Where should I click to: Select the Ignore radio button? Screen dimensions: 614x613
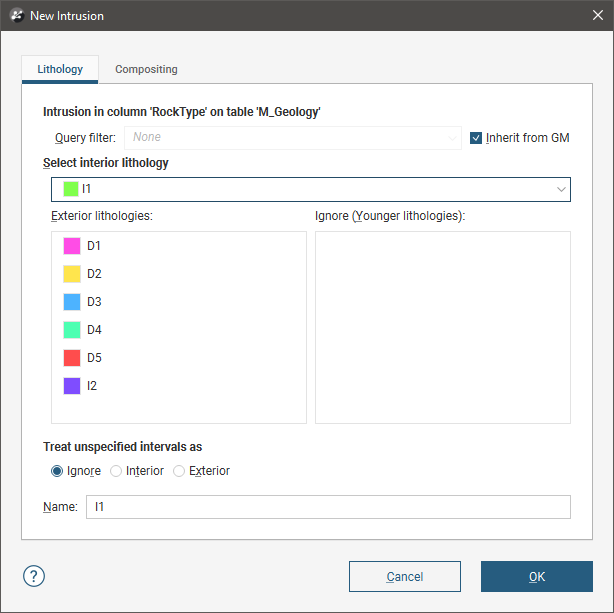[x=57, y=471]
